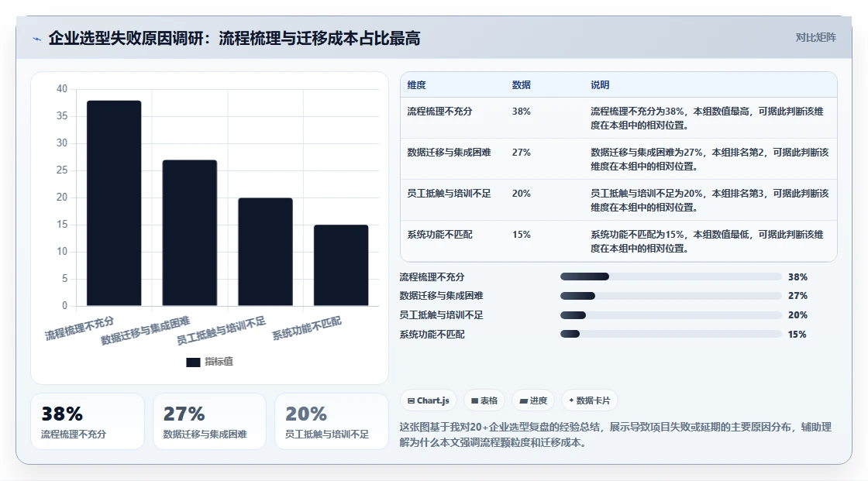The width and height of the screenshot is (868, 481).
Task: Click the 流程梳理不充分 x-axis label
Action: [80, 328]
